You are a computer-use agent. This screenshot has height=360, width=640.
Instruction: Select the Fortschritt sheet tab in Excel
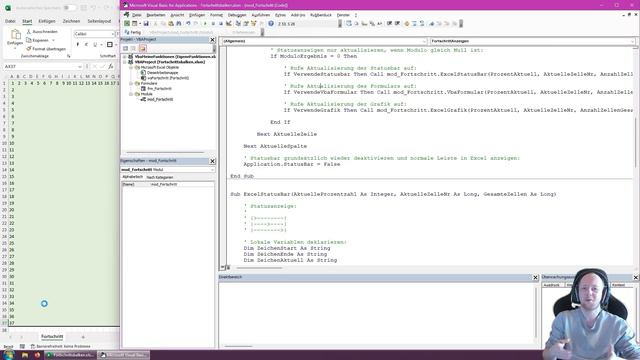52,336
